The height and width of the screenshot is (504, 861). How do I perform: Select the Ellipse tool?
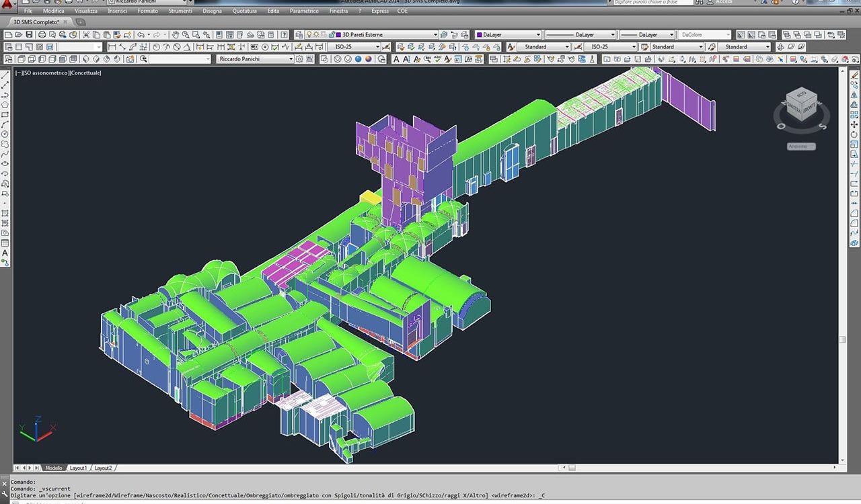5,163
